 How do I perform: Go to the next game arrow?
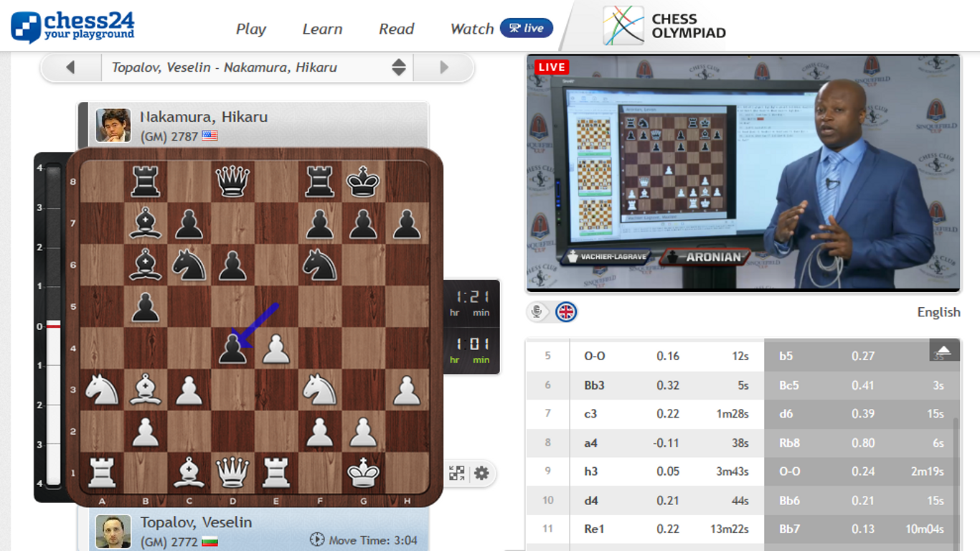[444, 67]
